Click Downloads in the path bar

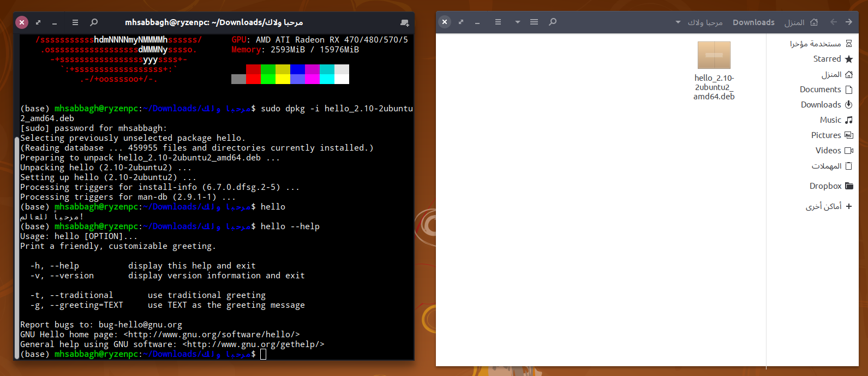click(x=753, y=22)
